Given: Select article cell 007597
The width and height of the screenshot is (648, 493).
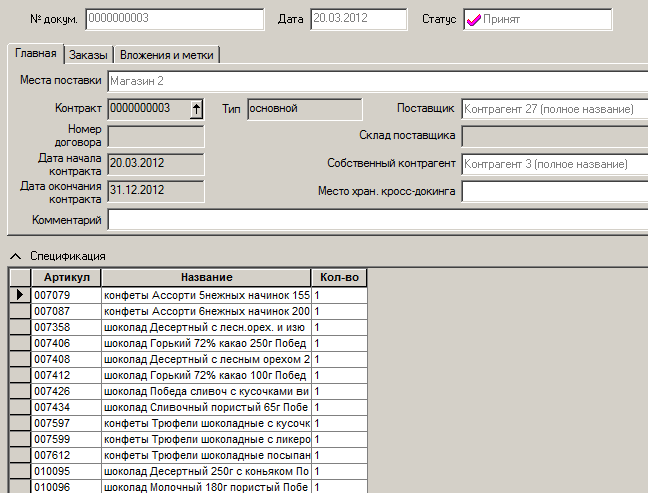Looking at the screenshot, I should (x=66, y=423).
